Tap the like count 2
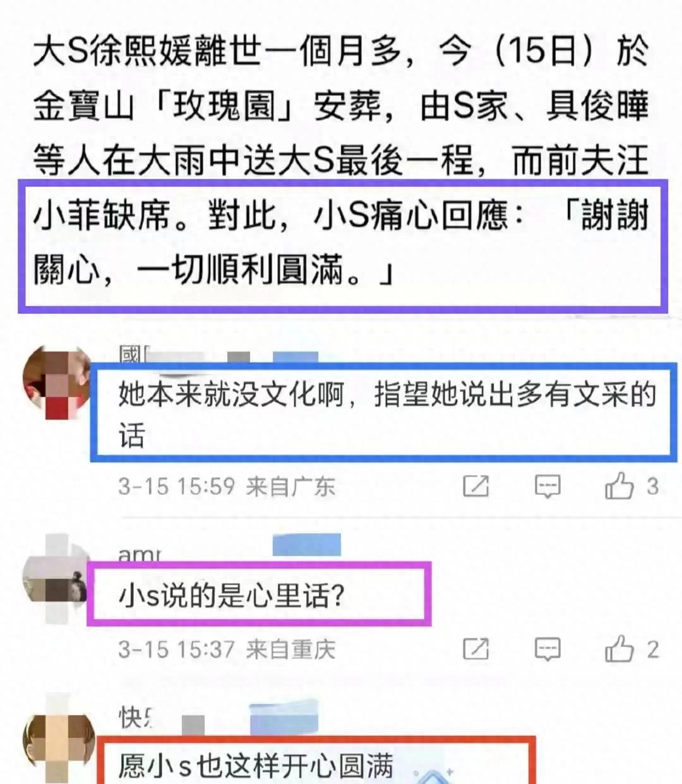 [x=652, y=649]
